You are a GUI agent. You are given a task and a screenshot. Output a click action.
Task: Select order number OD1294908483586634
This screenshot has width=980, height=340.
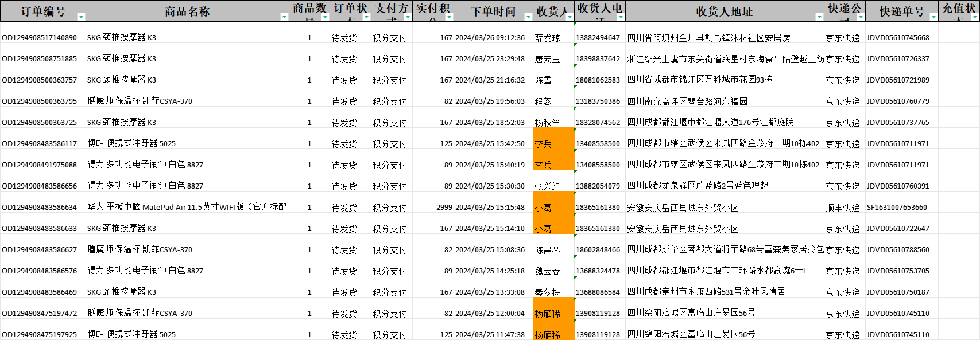coord(40,208)
